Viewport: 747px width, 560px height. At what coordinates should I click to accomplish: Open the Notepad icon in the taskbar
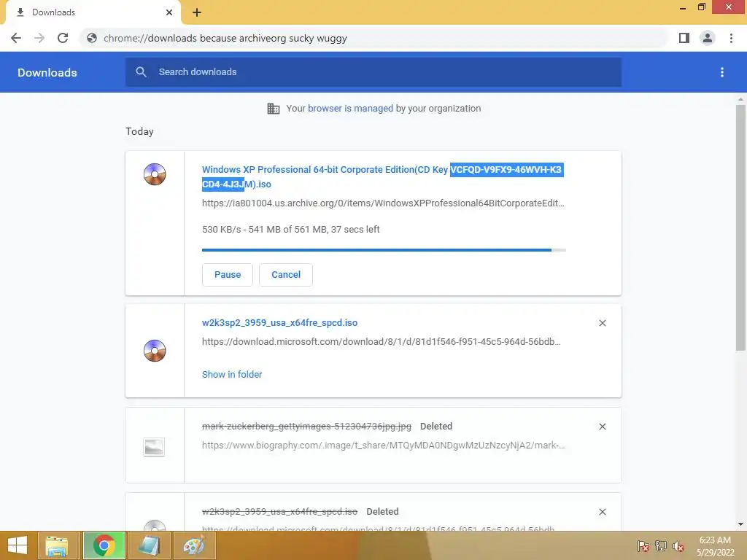click(x=149, y=545)
